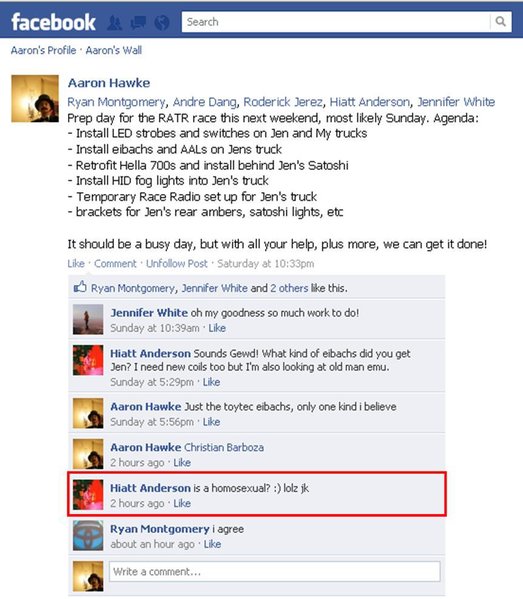Viewport: 523px width, 599px height.
Task: Open the notifications globe icon
Action: (162, 23)
